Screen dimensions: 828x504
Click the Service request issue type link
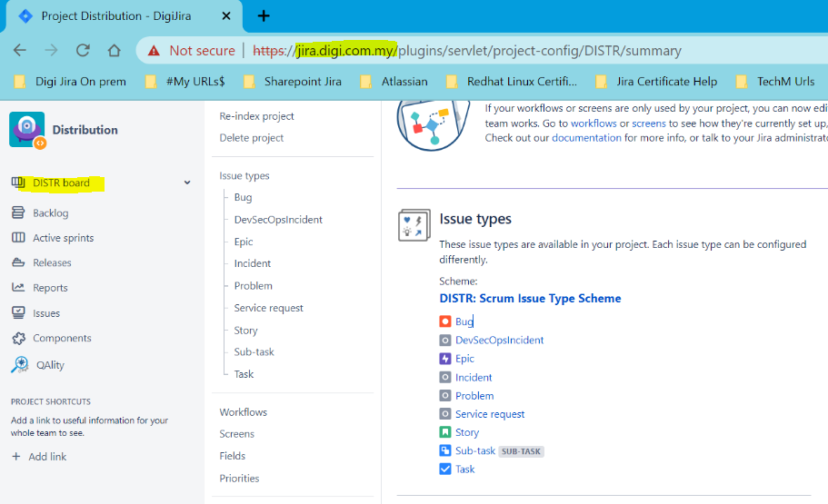tap(490, 414)
